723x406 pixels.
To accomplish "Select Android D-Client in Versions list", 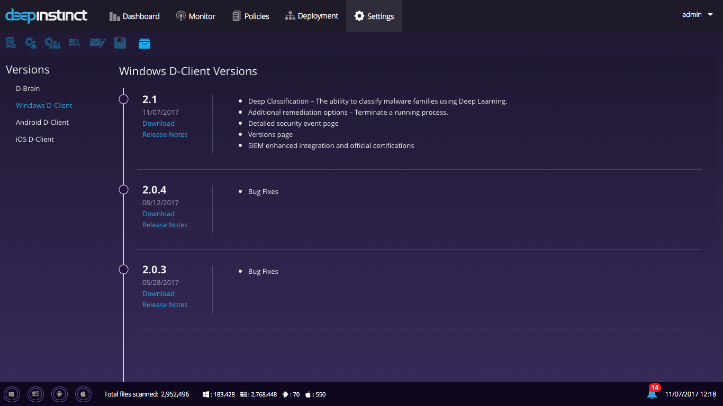I will pos(42,123).
